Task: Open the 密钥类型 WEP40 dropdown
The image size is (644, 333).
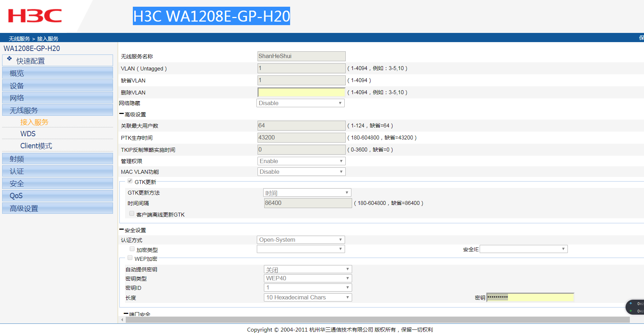Action: 308,278
